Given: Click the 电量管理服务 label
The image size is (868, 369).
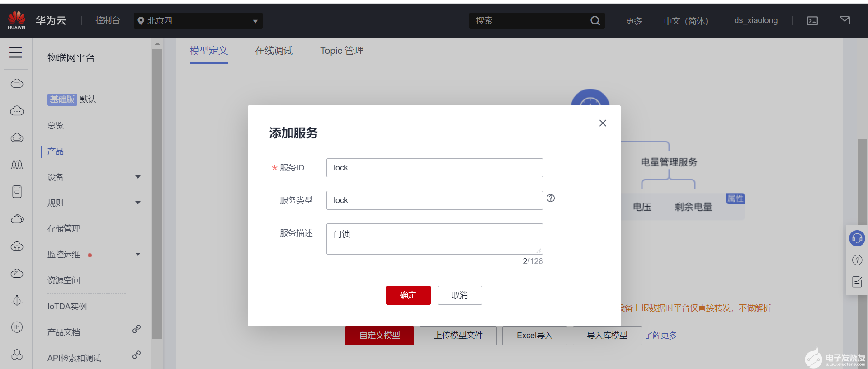Looking at the screenshot, I should pos(669,162).
